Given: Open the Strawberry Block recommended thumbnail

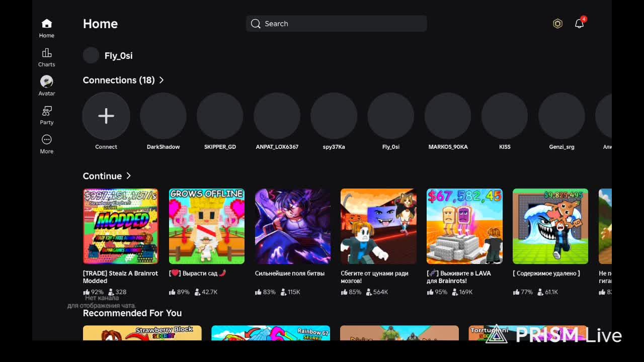Looking at the screenshot, I should tap(142, 333).
